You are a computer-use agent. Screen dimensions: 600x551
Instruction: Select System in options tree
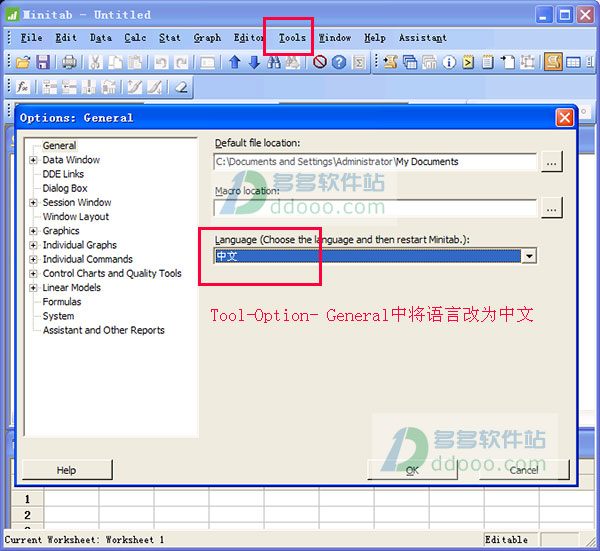[x=58, y=316]
